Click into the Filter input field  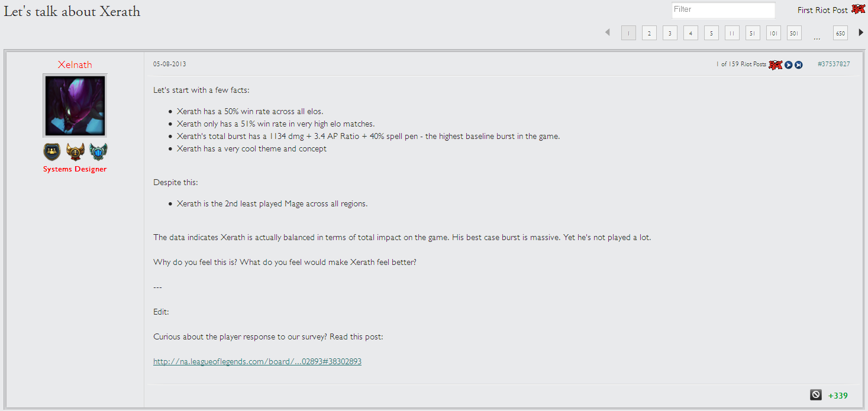pyautogui.click(x=723, y=10)
